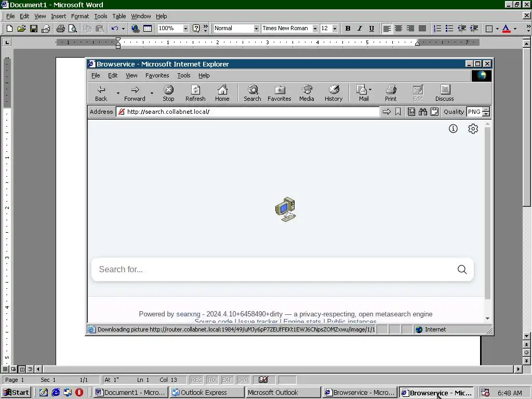Expand the Times New Roman font dropdown

pyautogui.click(x=315, y=29)
